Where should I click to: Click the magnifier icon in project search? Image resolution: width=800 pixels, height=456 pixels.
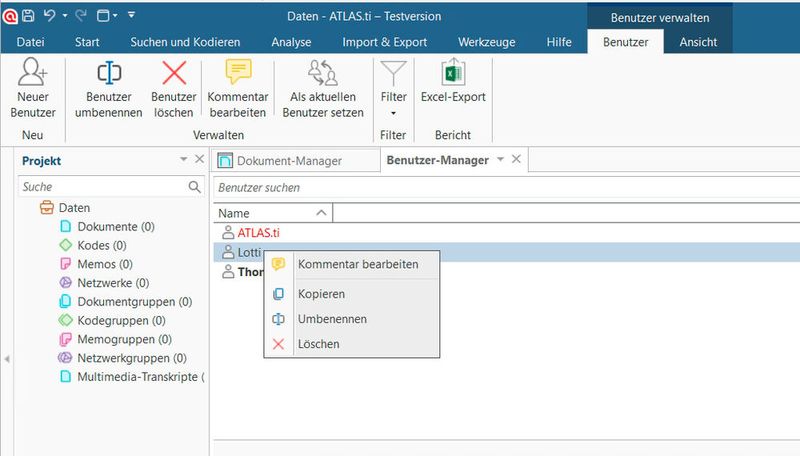(194, 187)
